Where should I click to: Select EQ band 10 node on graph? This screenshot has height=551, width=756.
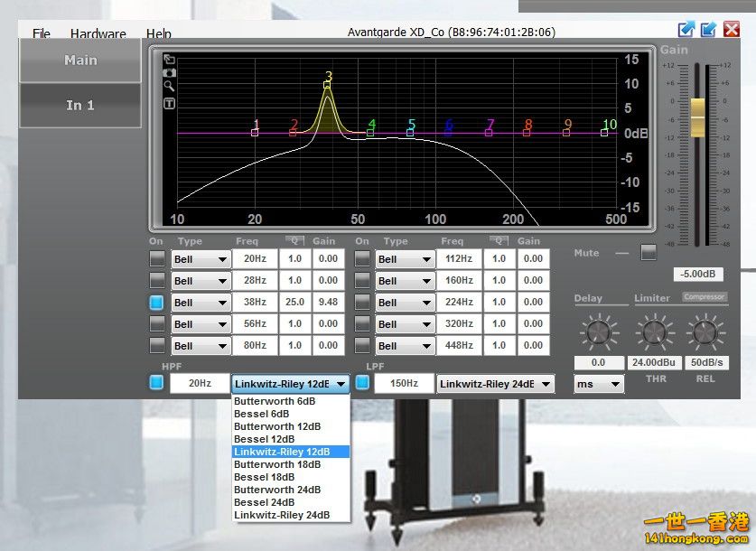click(x=604, y=133)
